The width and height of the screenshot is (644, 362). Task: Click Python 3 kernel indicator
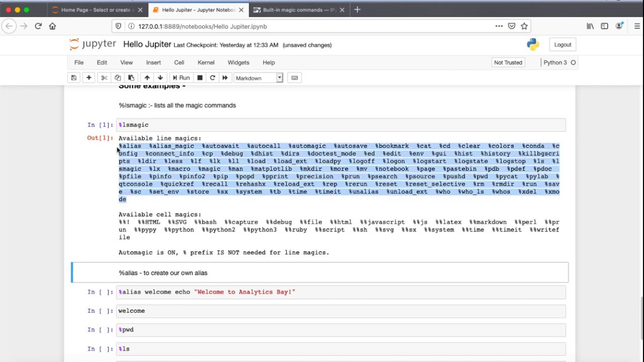(x=559, y=62)
